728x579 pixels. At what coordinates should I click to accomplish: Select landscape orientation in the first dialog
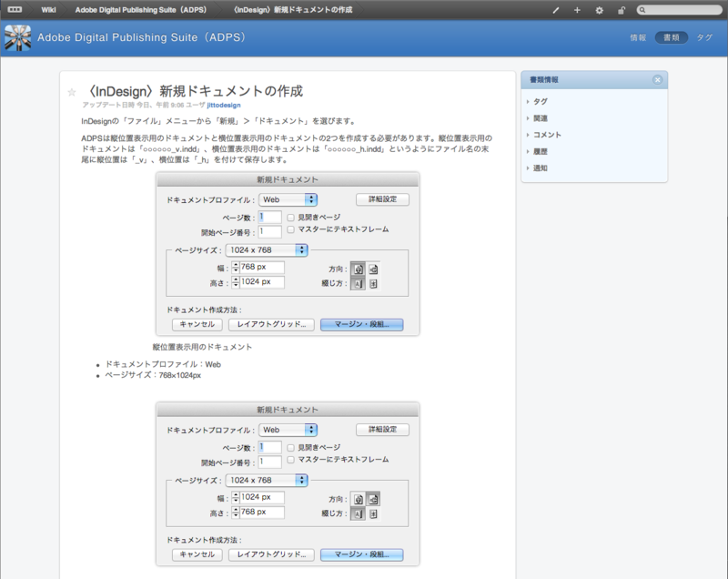click(373, 269)
